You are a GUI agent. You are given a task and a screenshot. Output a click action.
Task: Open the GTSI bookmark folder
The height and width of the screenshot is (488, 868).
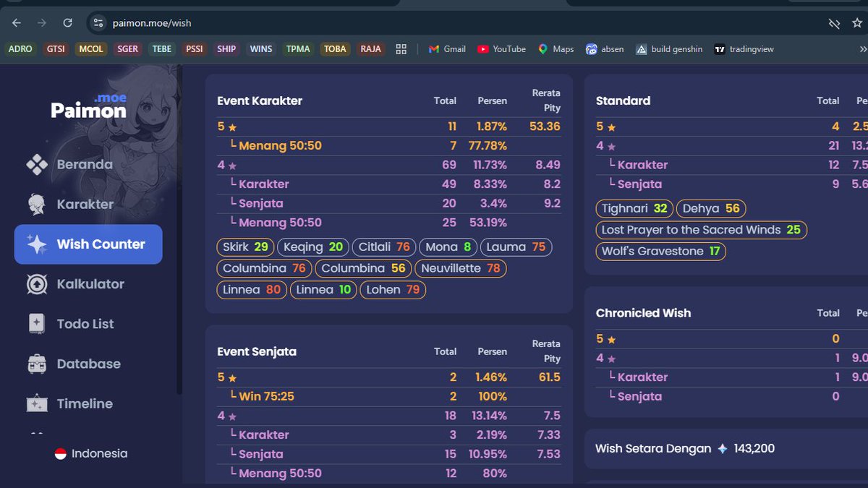coord(56,49)
